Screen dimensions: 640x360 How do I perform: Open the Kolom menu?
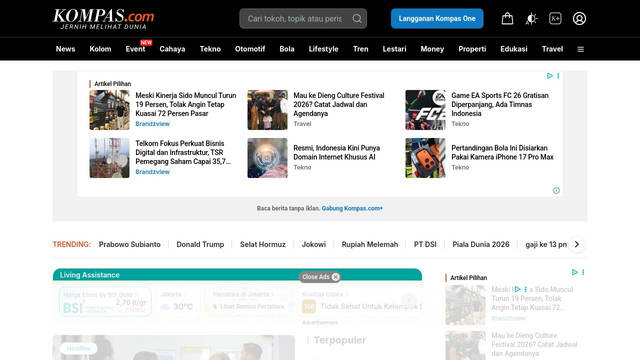pyautogui.click(x=100, y=49)
